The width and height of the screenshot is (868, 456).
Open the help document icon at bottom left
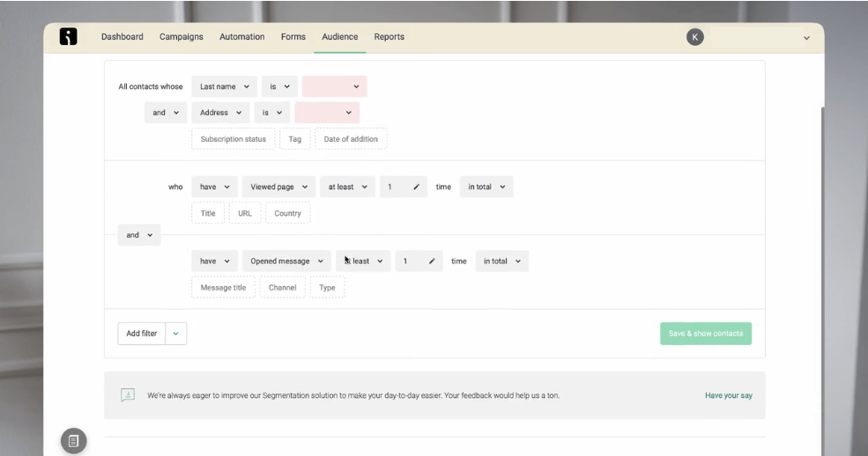pos(74,440)
